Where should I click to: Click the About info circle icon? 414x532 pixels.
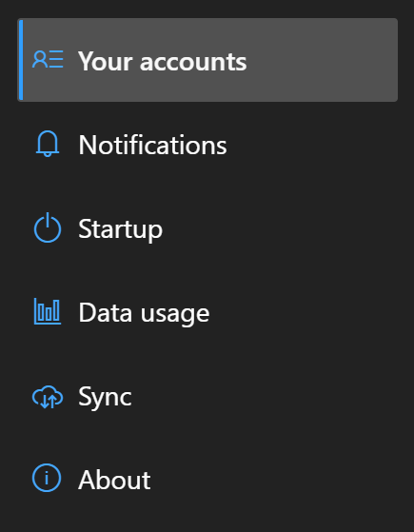[47, 478]
